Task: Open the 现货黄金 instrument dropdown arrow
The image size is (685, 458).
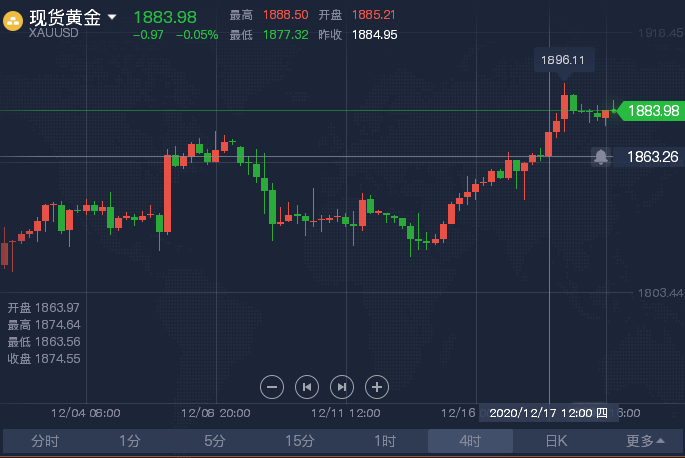Action: 112,17
